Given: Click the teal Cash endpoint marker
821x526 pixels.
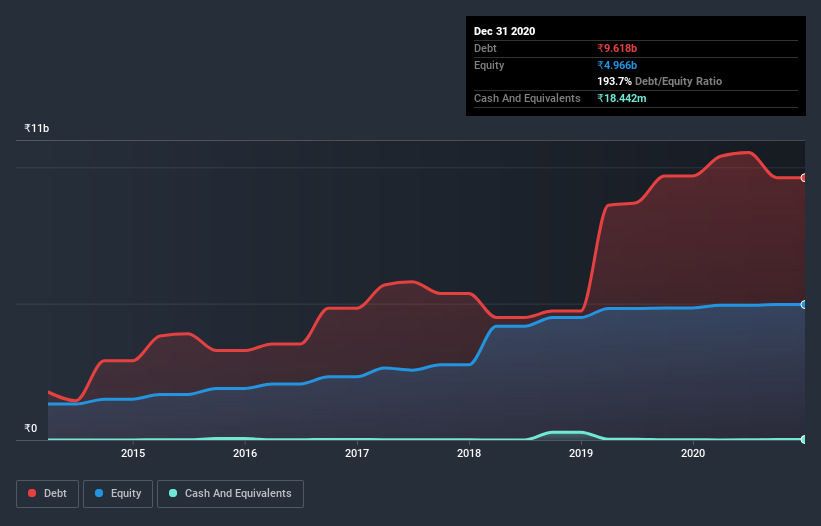Looking at the screenshot, I should pos(804,439).
